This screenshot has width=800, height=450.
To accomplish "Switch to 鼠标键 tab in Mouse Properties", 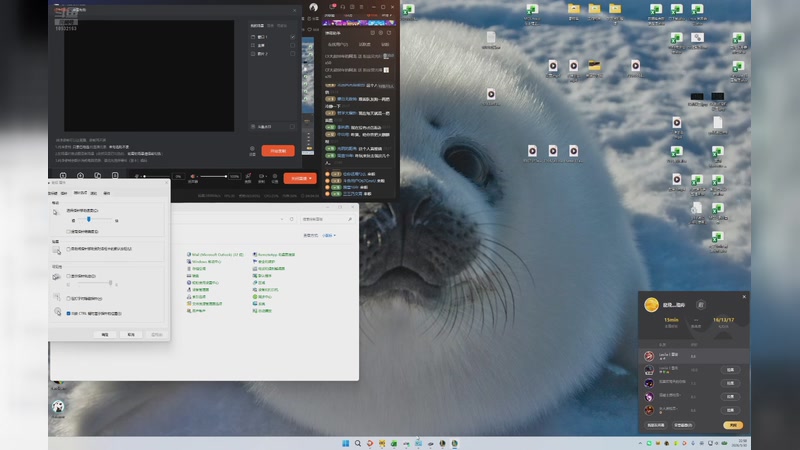I will [53, 193].
